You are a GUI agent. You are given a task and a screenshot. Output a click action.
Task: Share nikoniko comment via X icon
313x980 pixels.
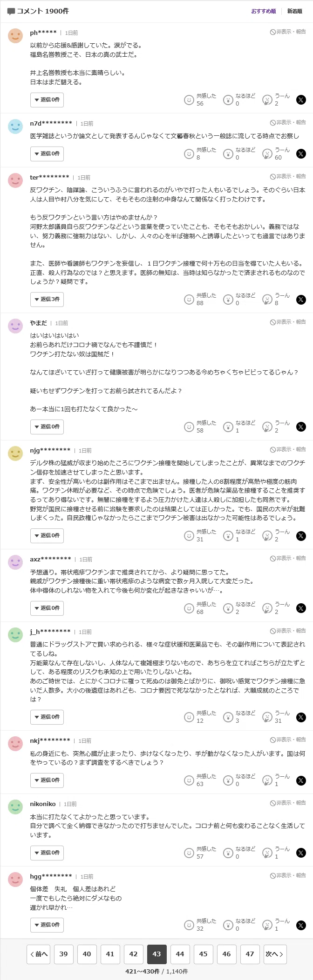coord(301,853)
